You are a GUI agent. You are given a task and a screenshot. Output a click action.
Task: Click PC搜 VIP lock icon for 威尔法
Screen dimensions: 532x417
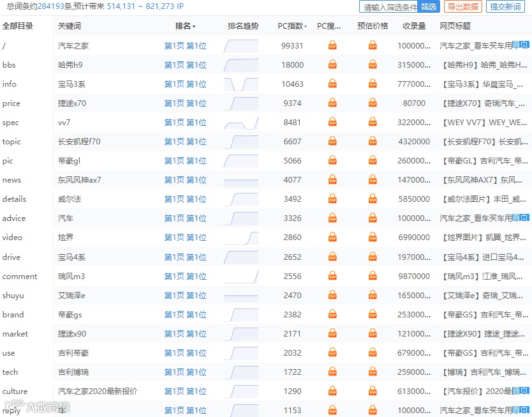(332, 199)
